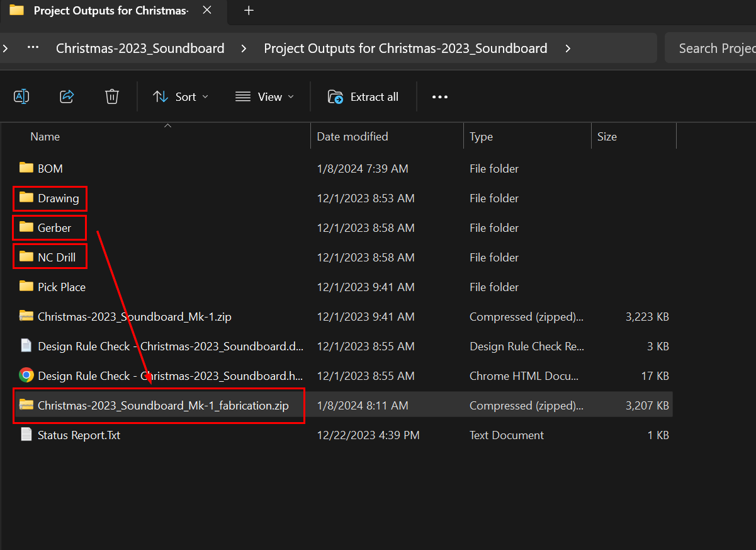Image resolution: width=756 pixels, height=550 pixels.
Task: Click Extract all button
Action: click(x=363, y=97)
